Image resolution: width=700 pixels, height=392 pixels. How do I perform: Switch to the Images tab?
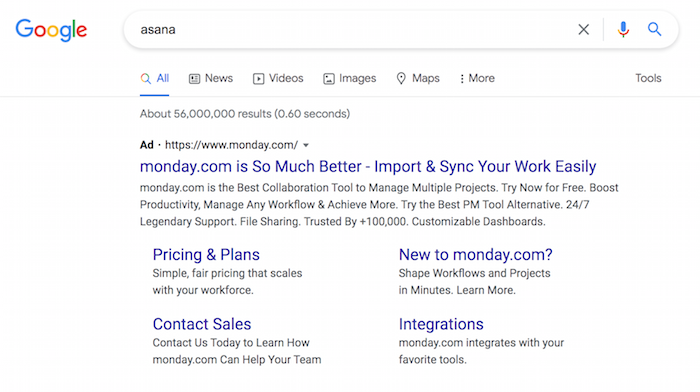[350, 79]
